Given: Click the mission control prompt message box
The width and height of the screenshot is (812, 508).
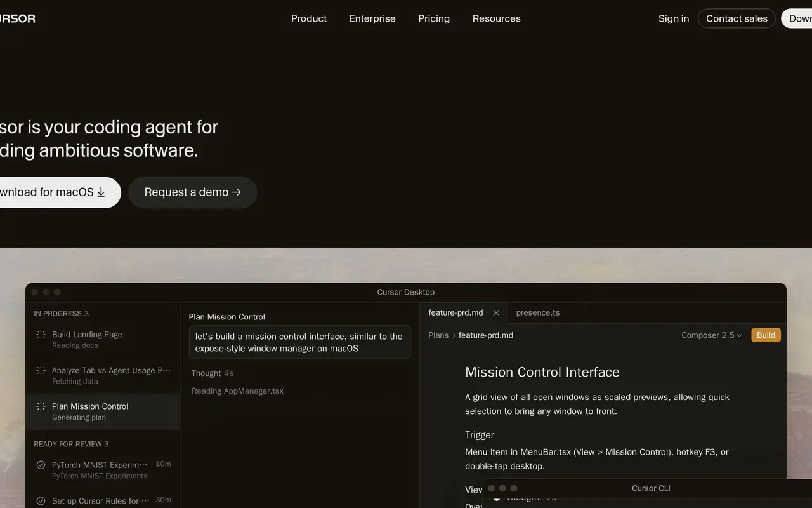Looking at the screenshot, I should 299,342.
